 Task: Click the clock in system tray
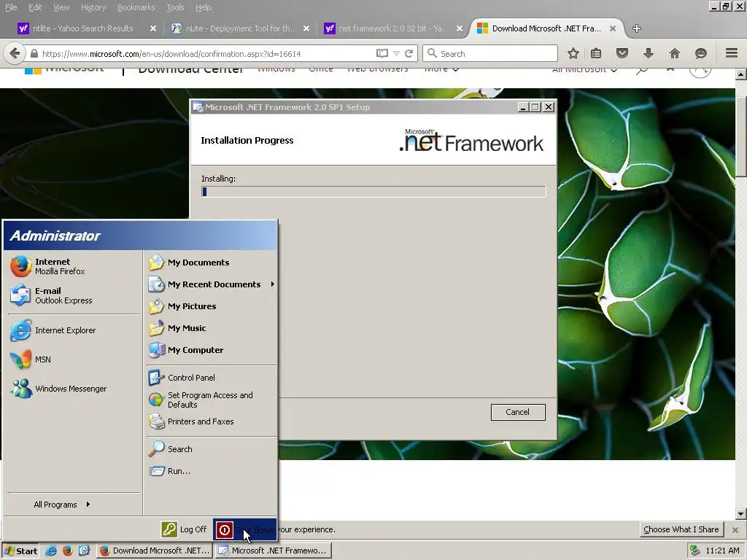(723, 551)
